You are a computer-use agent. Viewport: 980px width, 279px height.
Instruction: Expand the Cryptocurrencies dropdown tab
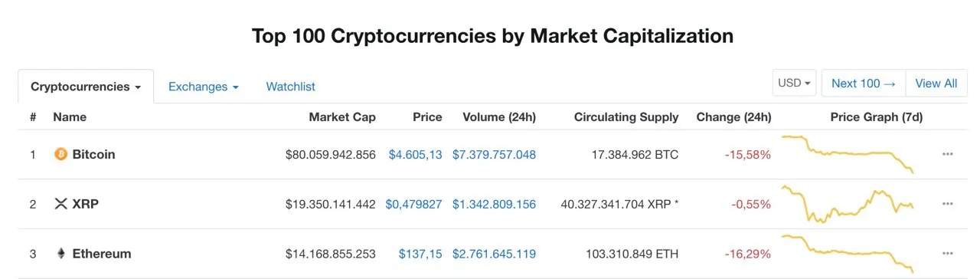(86, 87)
